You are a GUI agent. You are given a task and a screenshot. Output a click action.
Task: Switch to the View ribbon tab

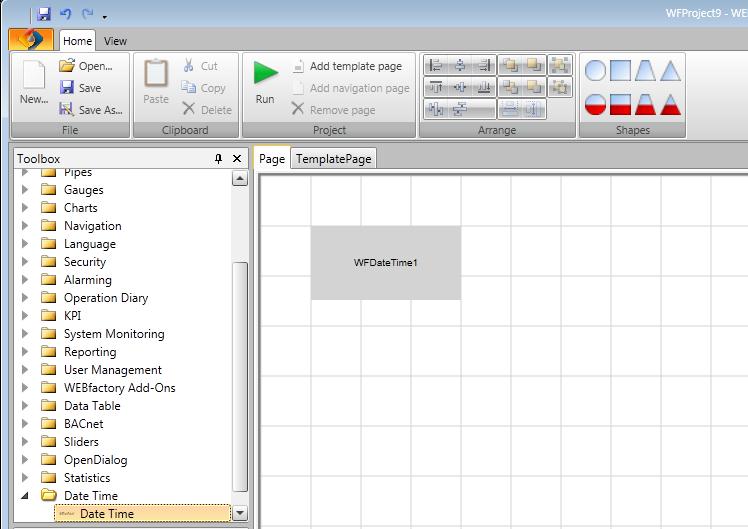[115, 41]
